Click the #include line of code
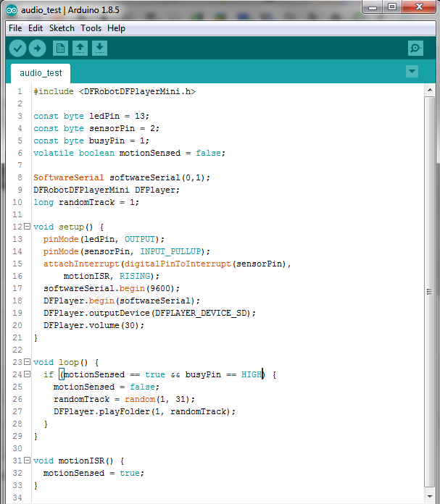Screen dimensions: 440x504 (x=115, y=92)
